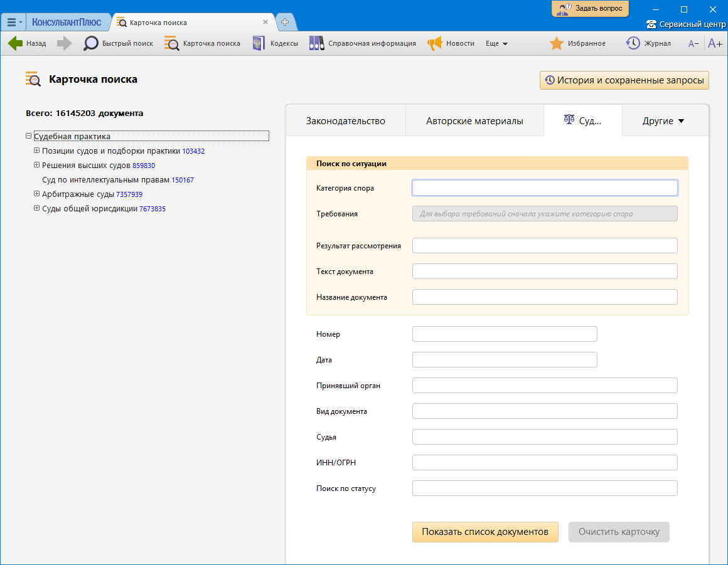Click the green Back arrow icon
This screenshot has height=565, width=728.
pyautogui.click(x=15, y=43)
